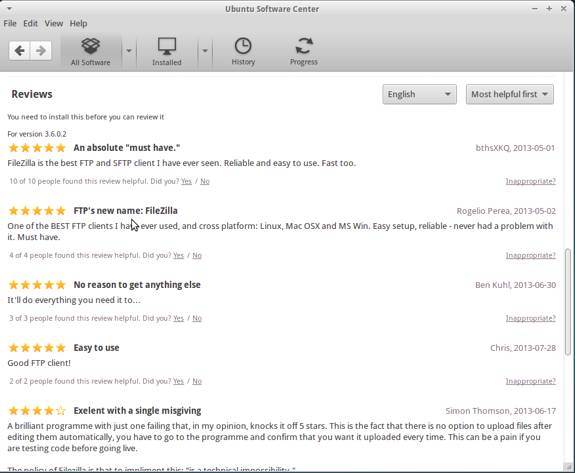Viewport: 575px width, 473px height.
Task: Maximize the Ubuntu Software Center window
Action: coord(549,8)
